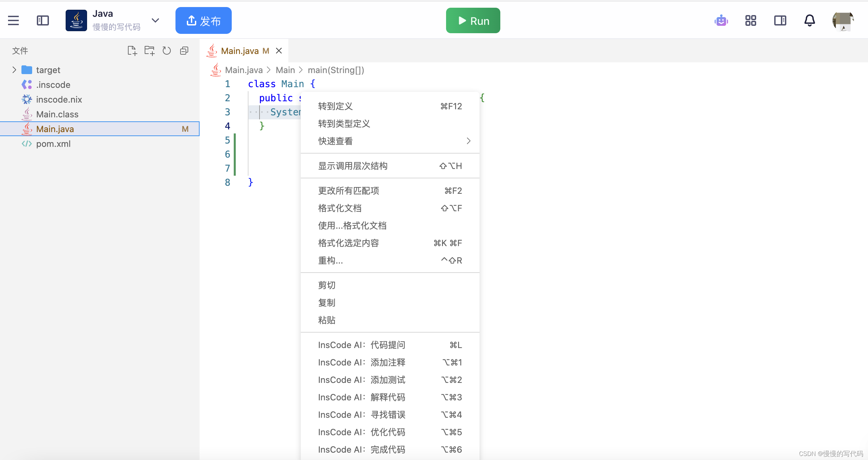Close the Main.java editor tab
This screenshot has height=460, width=868.
(x=279, y=51)
